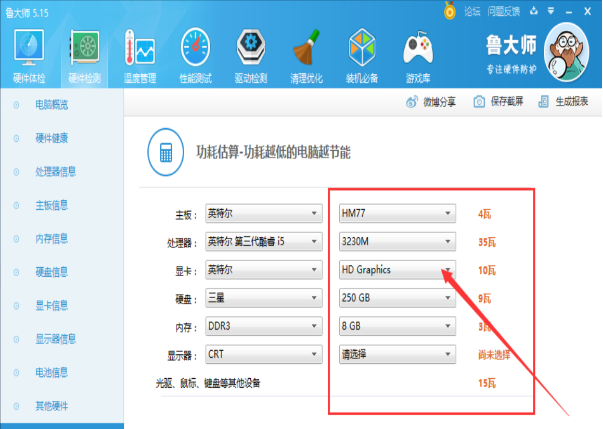Open 游戏库 game library icon

click(x=416, y=52)
